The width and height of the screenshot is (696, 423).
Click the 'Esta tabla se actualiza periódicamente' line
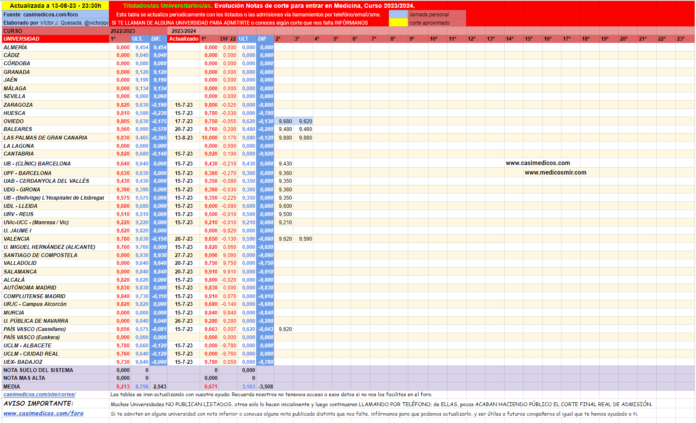[248, 15]
